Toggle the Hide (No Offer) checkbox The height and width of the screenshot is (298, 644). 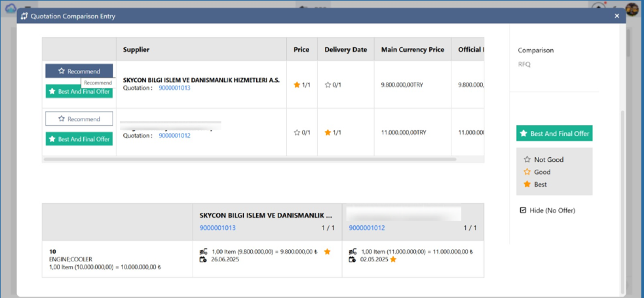(523, 210)
